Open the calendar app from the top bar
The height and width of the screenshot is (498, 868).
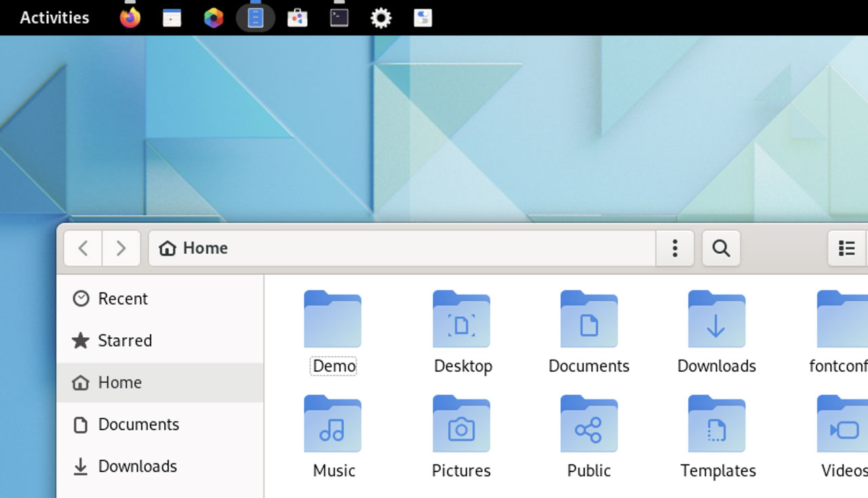point(172,18)
